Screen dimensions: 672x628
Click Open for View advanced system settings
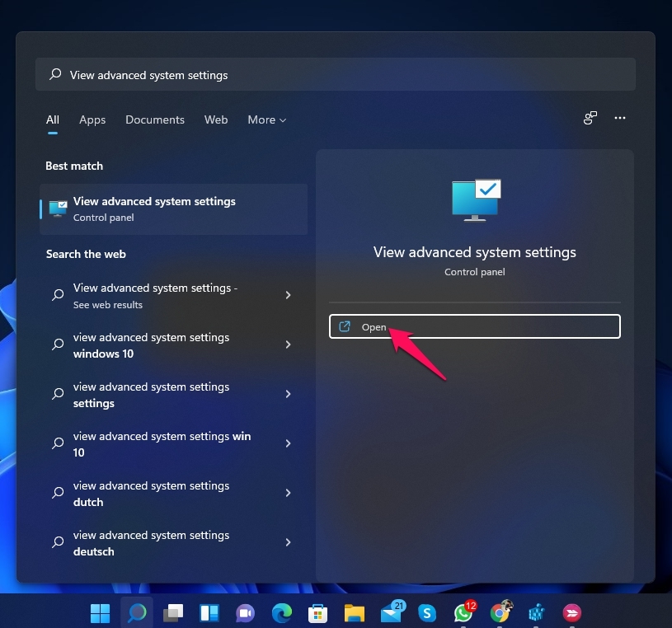474,327
